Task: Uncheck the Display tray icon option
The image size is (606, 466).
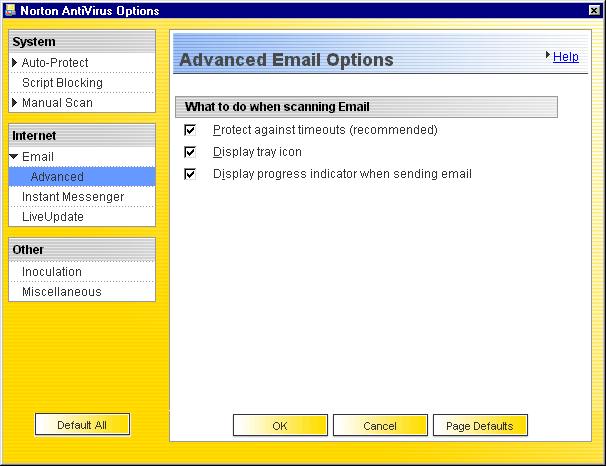Action: click(190, 152)
